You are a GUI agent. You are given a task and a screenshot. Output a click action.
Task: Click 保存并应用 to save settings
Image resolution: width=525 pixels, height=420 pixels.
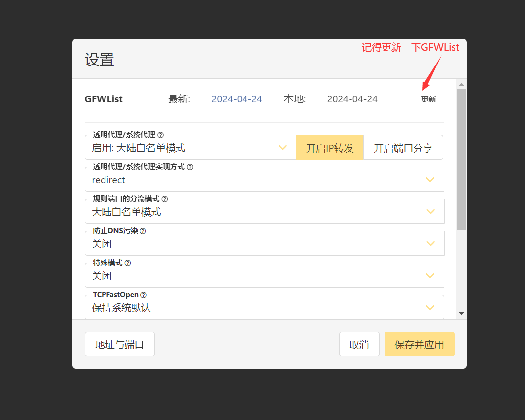coord(419,344)
